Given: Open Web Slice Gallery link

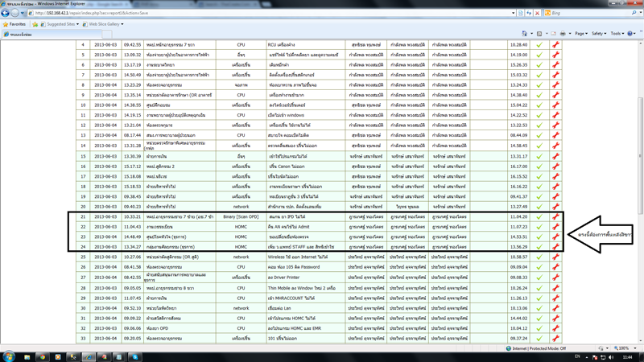Looking at the screenshot, I should point(103,24).
